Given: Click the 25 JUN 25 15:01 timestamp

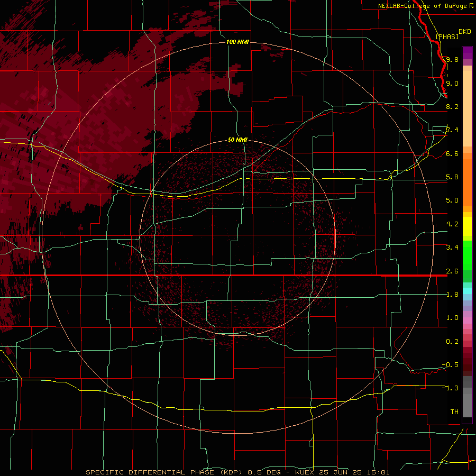Looking at the screenshot, I should click(x=354, y=472).
